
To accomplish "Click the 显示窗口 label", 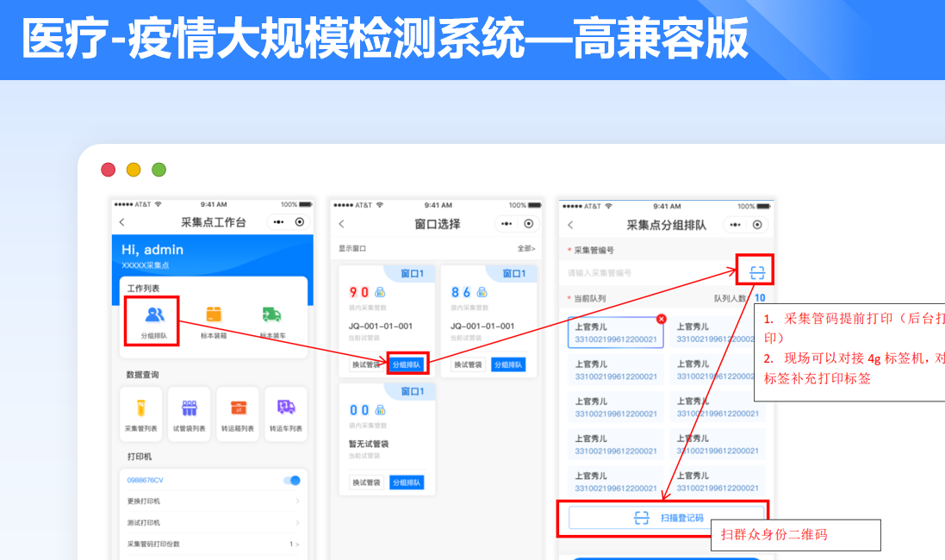I will pos(352,248).
